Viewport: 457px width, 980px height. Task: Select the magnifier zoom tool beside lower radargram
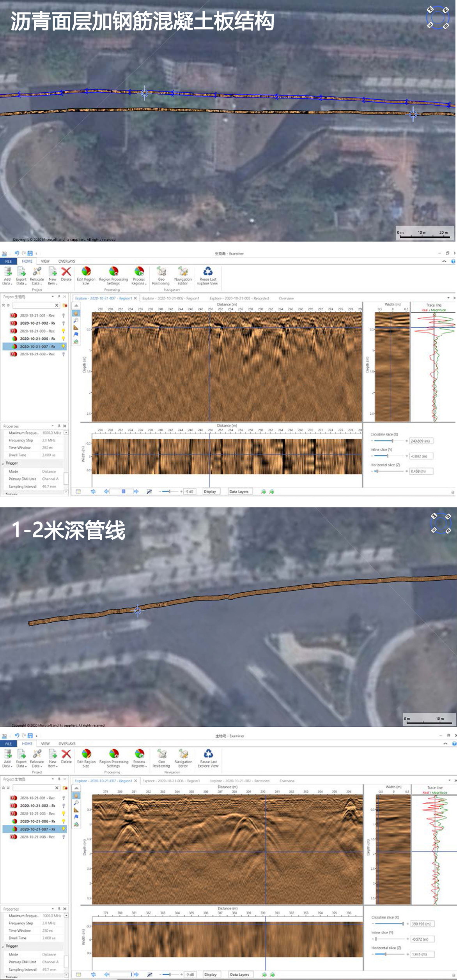click(x=76, y=803)
